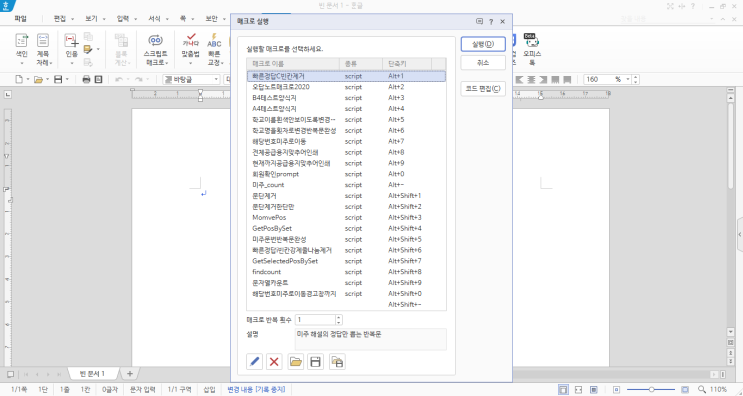Screen dimensions: 743x396
Task: Click the 매크로 반복 횟수 input field
Action: click(315, 320)
